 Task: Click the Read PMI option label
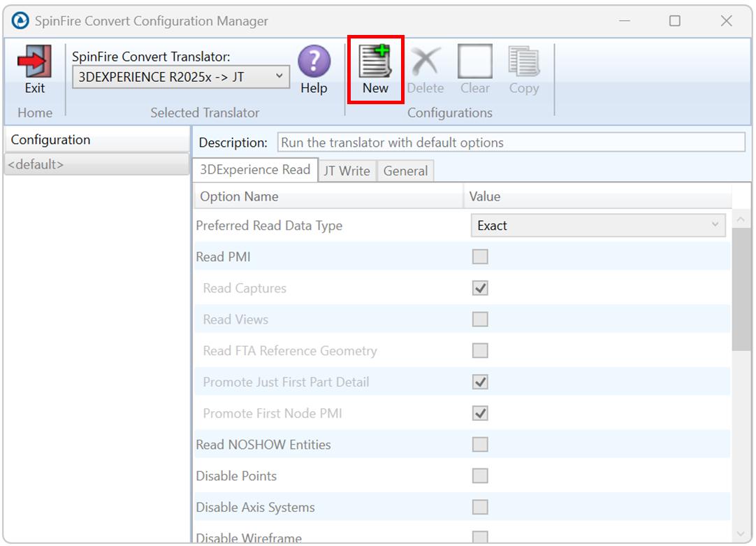pyautogui.click(x=223, y=257)
